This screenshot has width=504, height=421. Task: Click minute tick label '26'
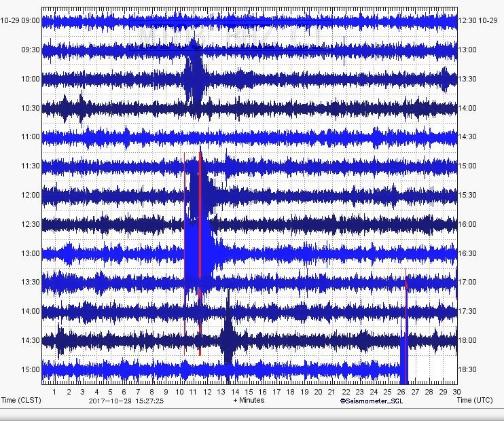click(x=401, y=392)
